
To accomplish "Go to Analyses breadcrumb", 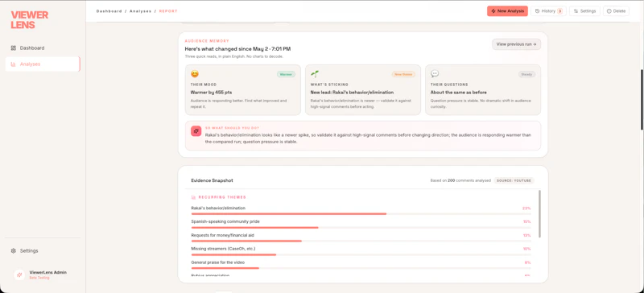I will [x=140, y=11].
